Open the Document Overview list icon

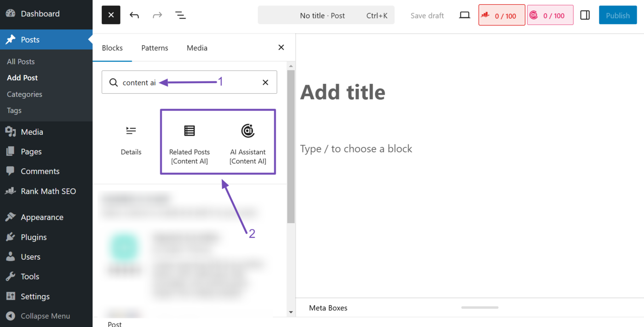coord(180,15)
